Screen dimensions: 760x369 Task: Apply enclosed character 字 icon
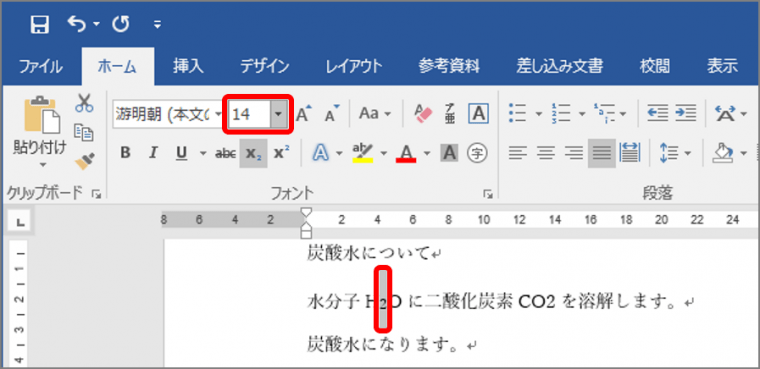[x=477, y=153]
